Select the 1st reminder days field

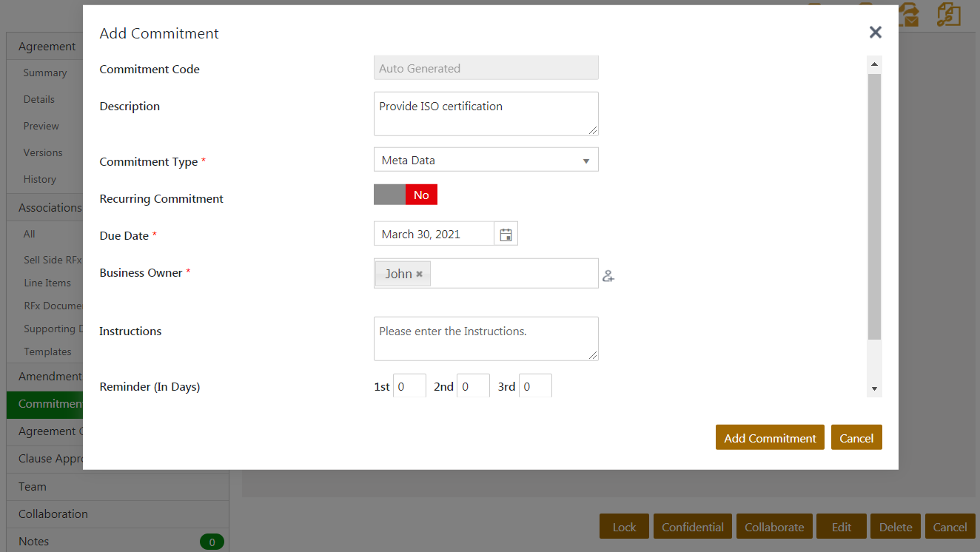[409, 386]
